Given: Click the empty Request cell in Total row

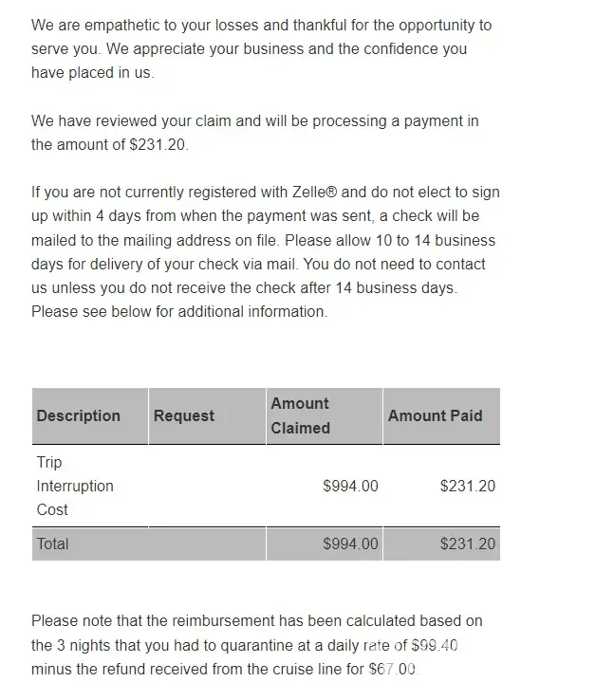Looking at the screenshot, I should (206, 543).
